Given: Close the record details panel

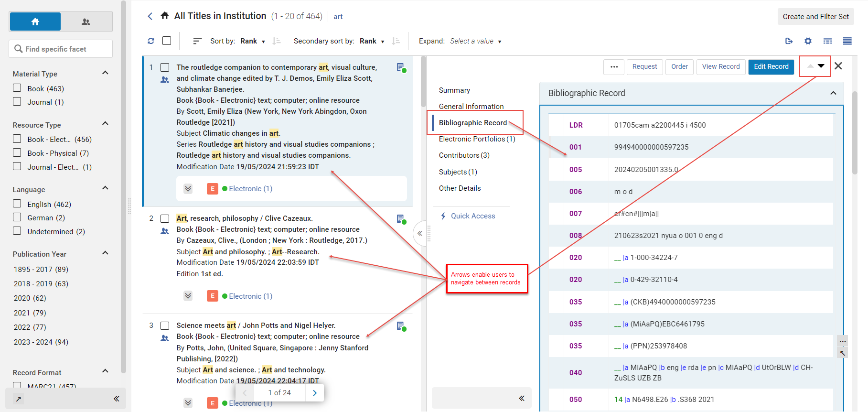Looking at the screenshot, I should (x=838, y=66).
